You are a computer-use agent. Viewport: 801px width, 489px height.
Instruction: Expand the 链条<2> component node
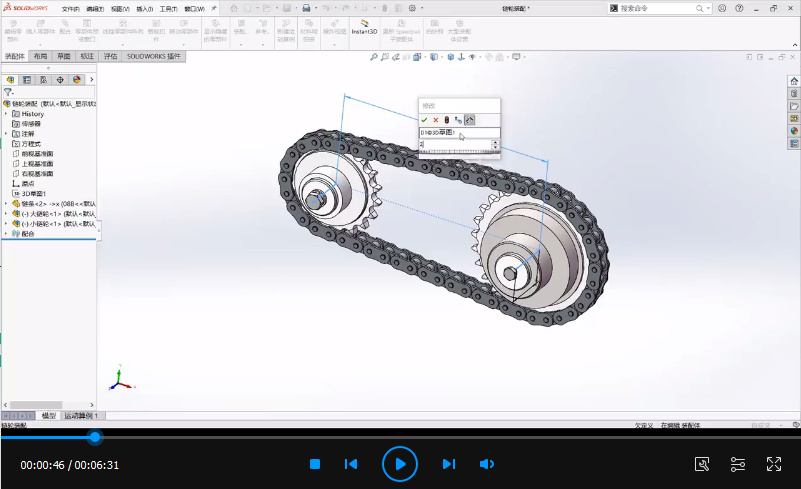[x=6, y=204]
